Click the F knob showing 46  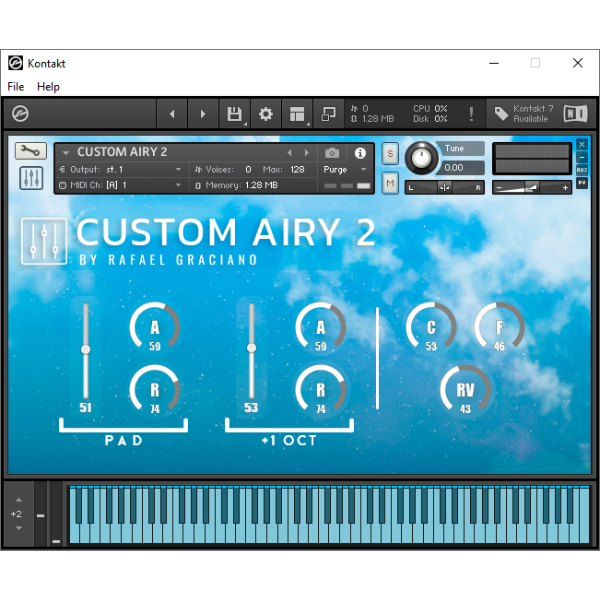(499, 327)
